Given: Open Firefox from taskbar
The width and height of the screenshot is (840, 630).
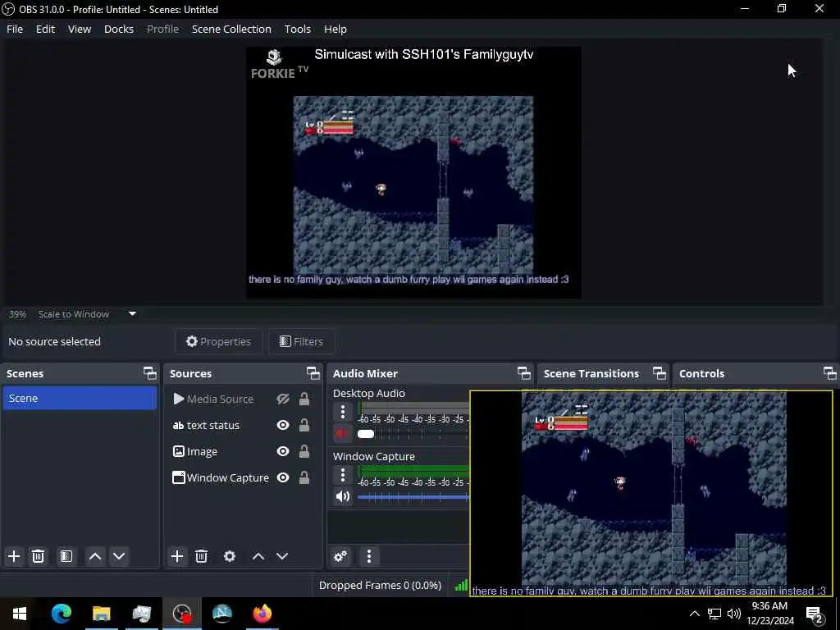Looking at the screenshot, I should coord(262,614).
